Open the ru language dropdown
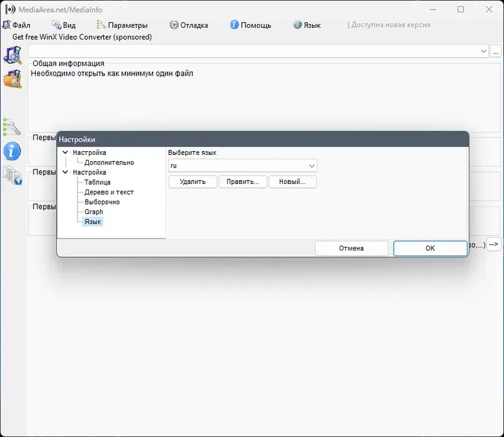The width and height of the screenshot is (504, 437). click(x=243, y=166)
